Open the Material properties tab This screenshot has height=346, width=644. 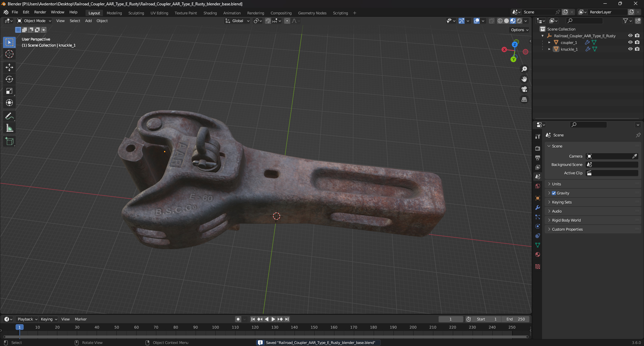pyautogui.click(x=538, y=254)
